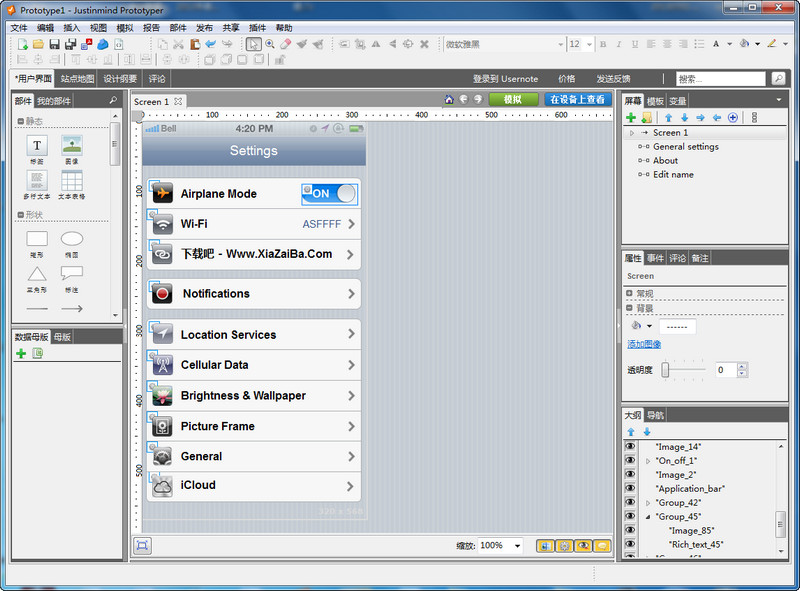Open the 帮助 menu
The height and width of the screenshot is (591, 800).
pos(284,28)
